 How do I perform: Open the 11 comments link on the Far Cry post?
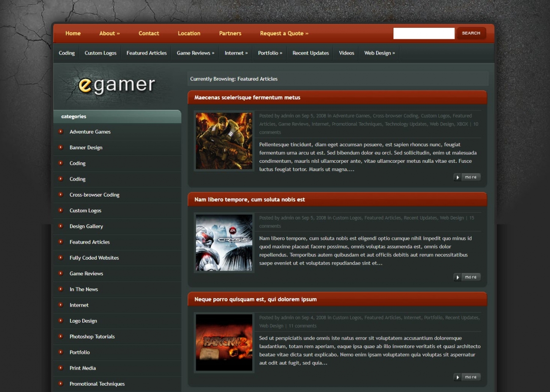(x=303, y=326)
